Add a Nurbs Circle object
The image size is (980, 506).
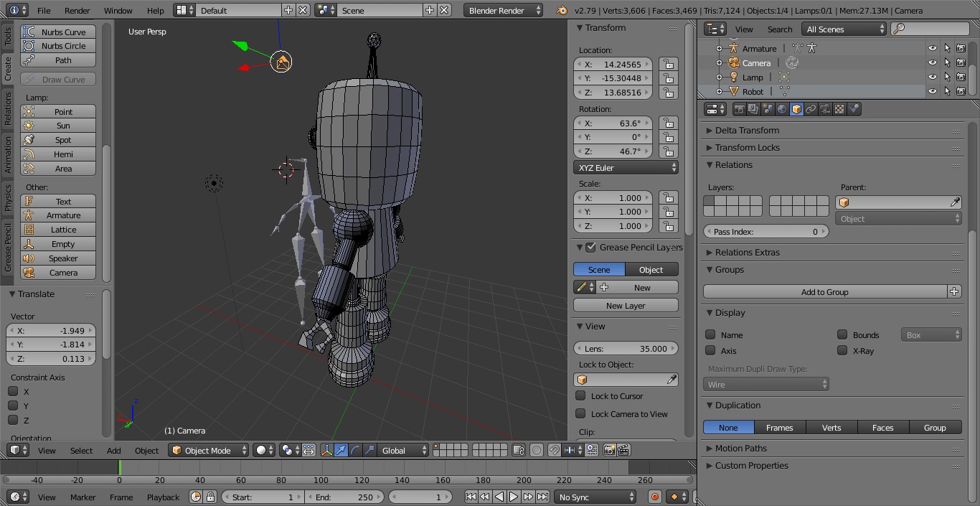(58, 46)
